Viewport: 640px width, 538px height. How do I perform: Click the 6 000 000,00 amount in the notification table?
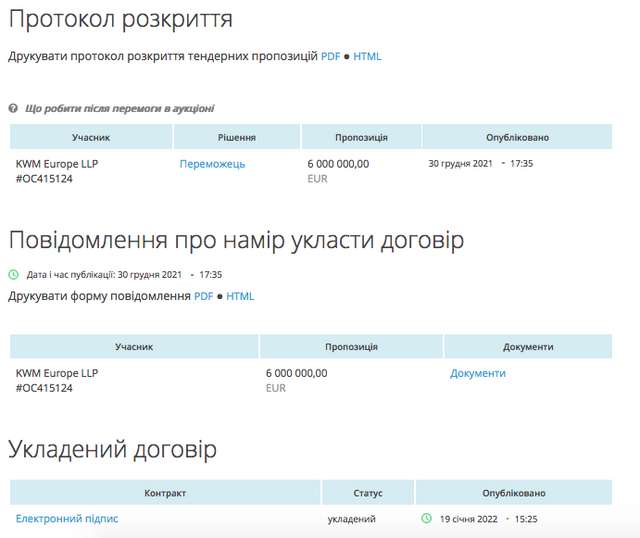tap(296, 373)
